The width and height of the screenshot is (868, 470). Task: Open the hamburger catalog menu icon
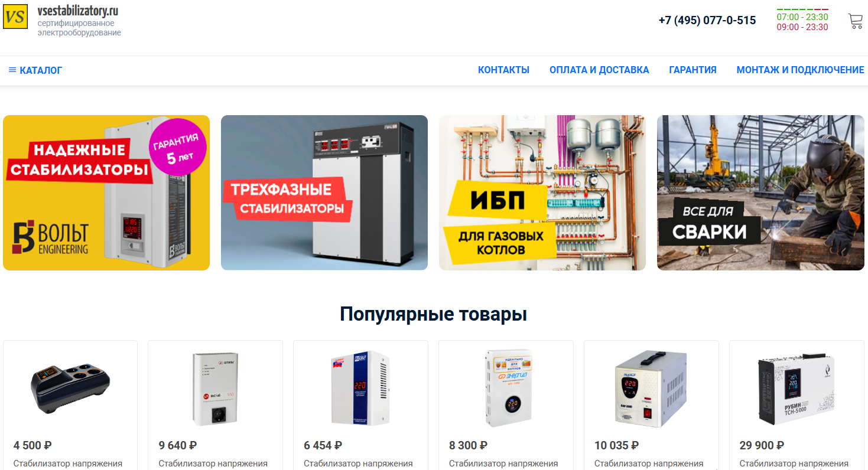click(x=12, y=70)
